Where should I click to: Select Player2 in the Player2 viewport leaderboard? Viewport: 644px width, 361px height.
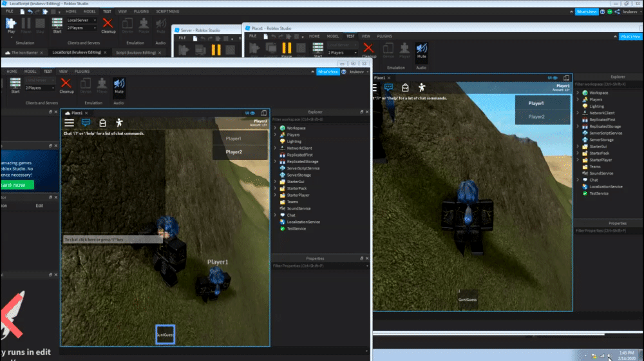click(x=240, y=151)
